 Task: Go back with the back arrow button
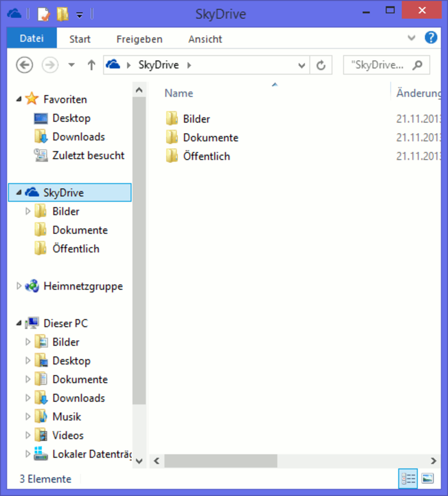click(24, 65)
